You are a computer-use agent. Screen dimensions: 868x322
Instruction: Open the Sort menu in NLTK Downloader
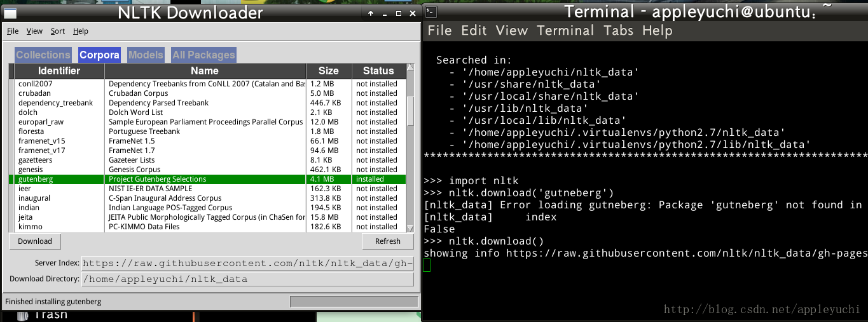click(x=58, y=31)
